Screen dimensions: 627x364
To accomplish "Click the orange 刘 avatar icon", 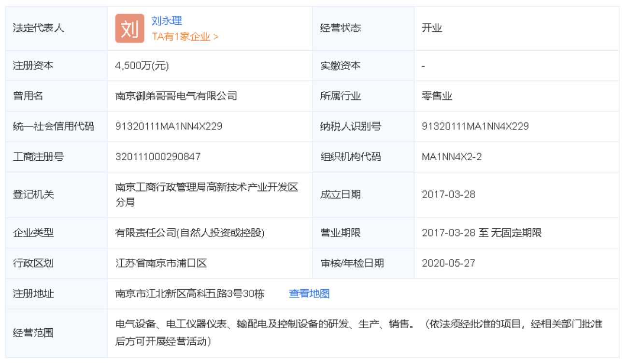I will click(129, 28).
